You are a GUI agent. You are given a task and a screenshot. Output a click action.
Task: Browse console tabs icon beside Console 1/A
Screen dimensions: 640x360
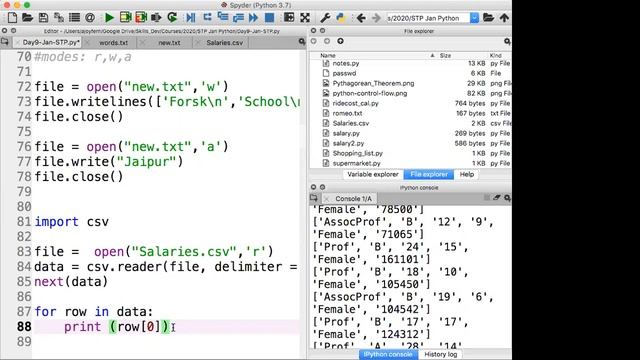click(x=313, y=198)
